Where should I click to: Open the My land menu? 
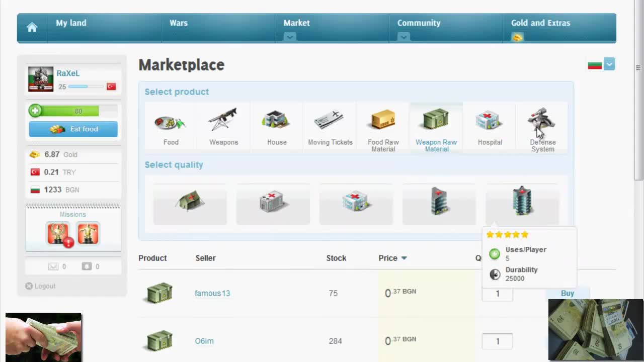pyautogui.click(x=71, y=23)
